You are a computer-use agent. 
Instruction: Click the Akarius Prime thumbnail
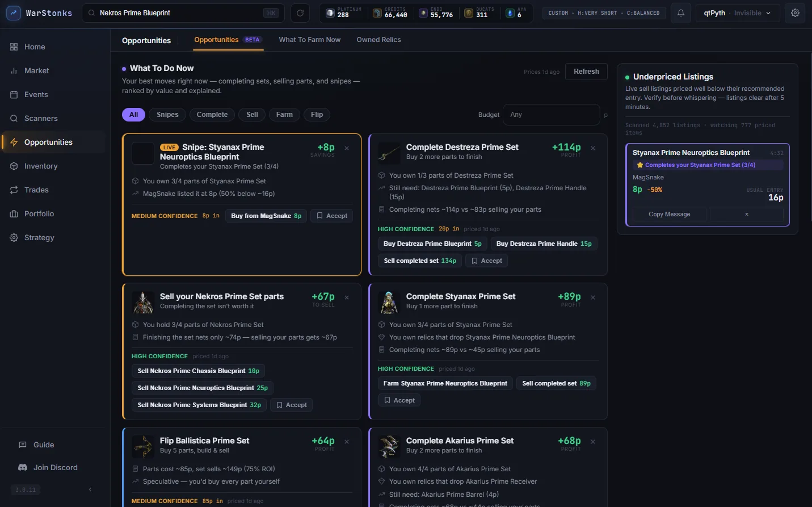pos(389,447)
